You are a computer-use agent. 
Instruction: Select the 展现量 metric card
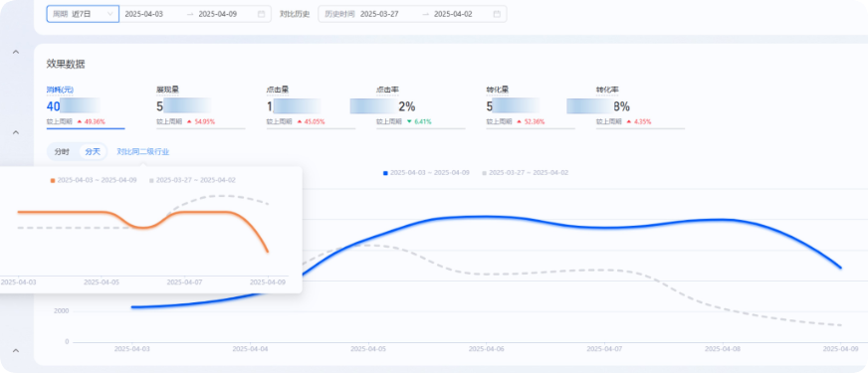click(x=200, y=106)
